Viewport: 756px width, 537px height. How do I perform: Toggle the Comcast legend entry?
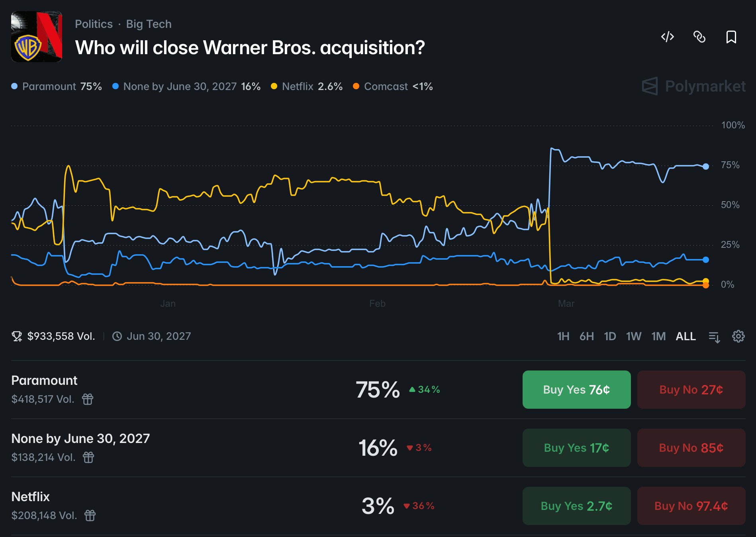[x=386, y=86]
